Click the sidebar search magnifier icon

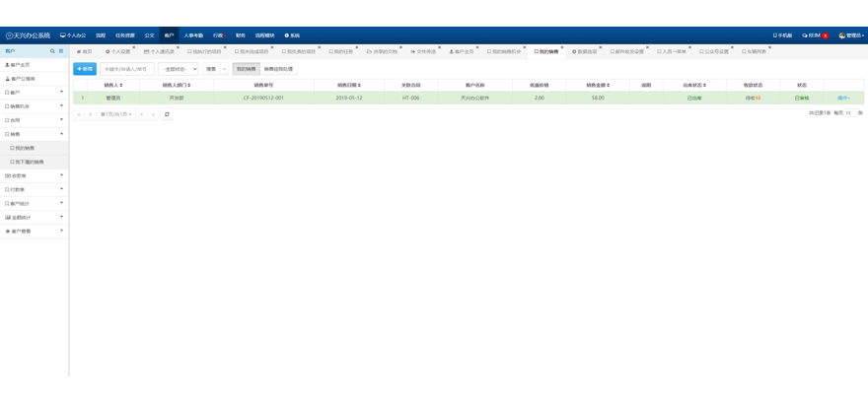(52, 51)
